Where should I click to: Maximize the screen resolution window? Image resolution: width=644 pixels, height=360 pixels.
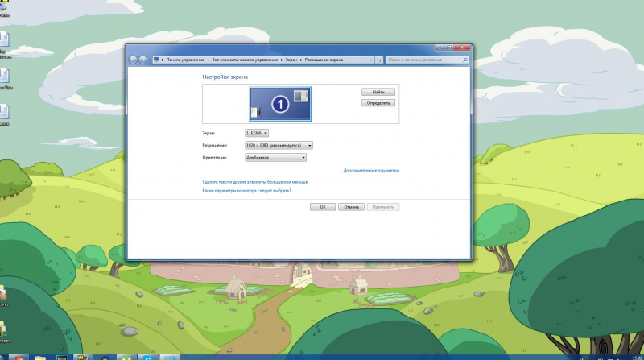449,48
